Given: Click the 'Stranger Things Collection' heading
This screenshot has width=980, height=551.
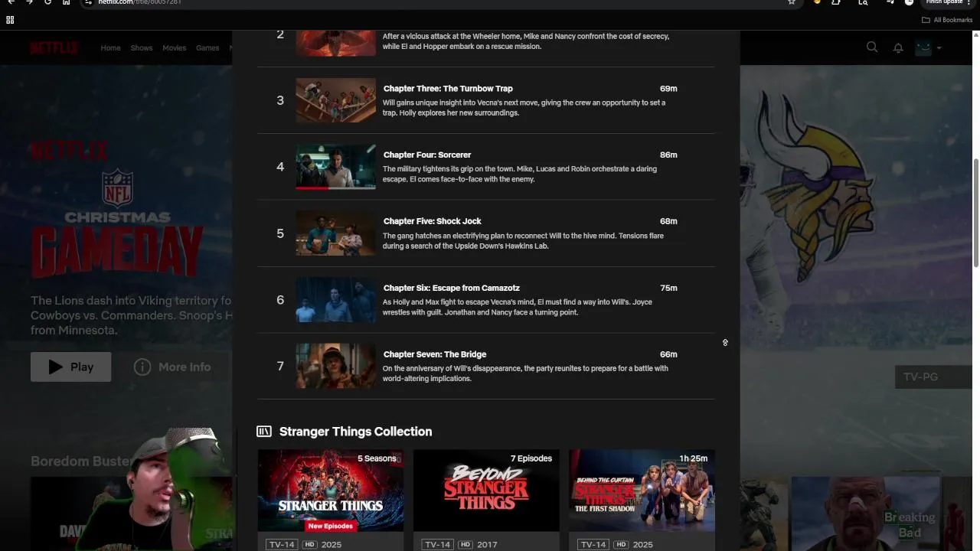Looking at the screenshot, I should (x=355, y=432).
